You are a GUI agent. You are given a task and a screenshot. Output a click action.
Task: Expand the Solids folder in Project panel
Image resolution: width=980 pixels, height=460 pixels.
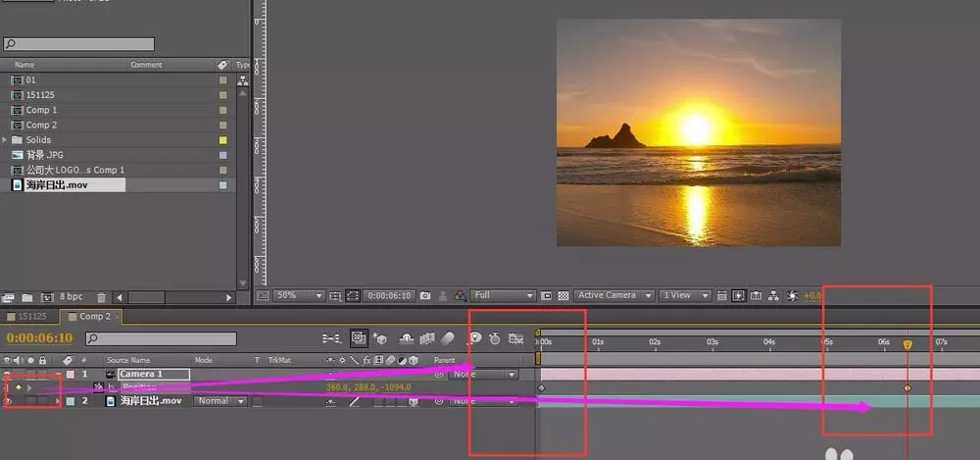click(5, 139)
